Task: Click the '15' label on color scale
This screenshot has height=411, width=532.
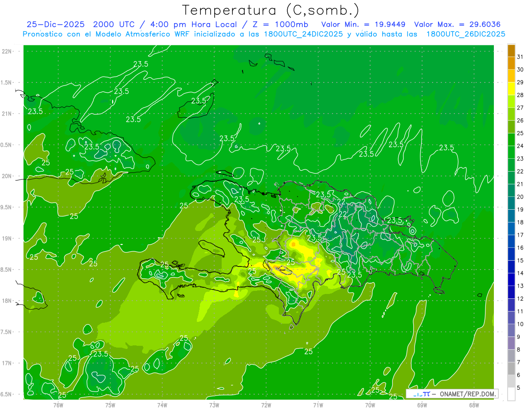Action: [520, 261]
